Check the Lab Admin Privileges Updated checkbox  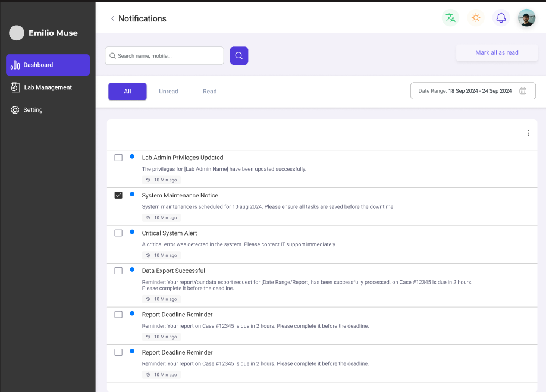coord(118,158)
